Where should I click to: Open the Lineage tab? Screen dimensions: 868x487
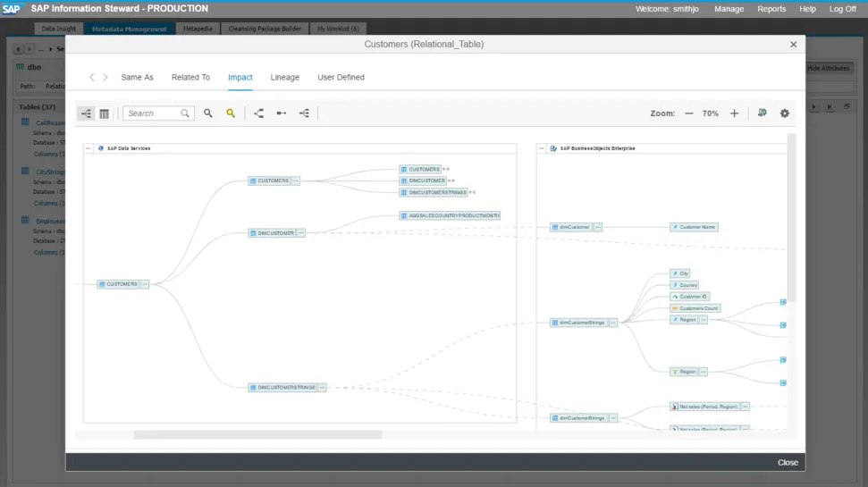coord(285,78)
